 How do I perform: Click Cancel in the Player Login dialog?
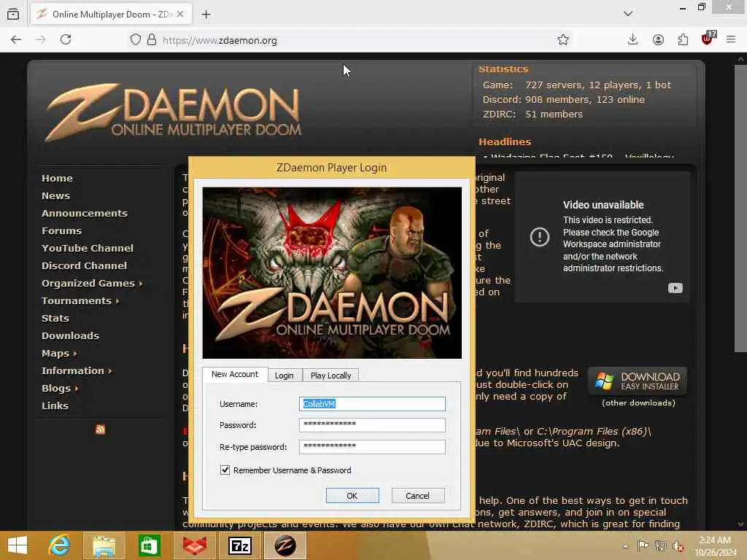click(418, 496)
